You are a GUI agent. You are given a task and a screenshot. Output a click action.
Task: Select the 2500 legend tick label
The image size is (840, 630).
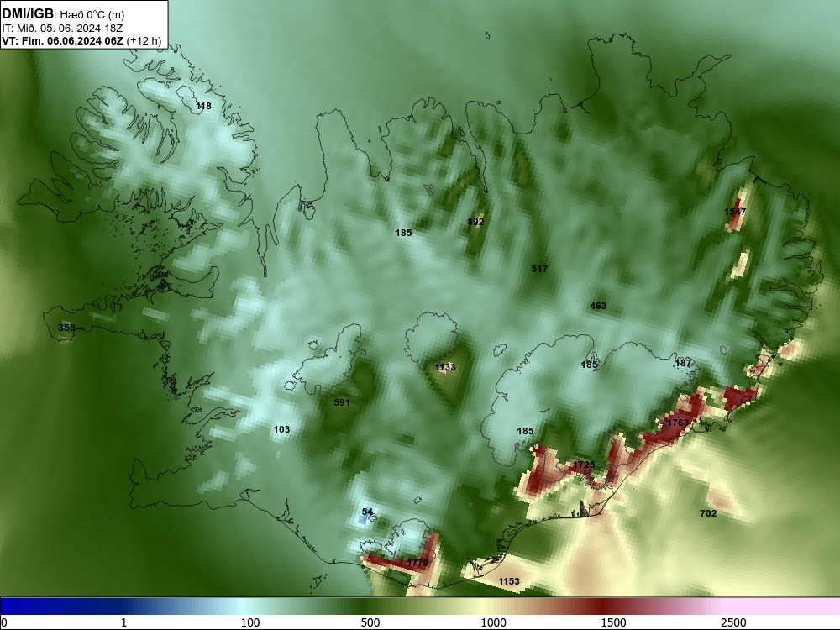[x=733, y=622]
